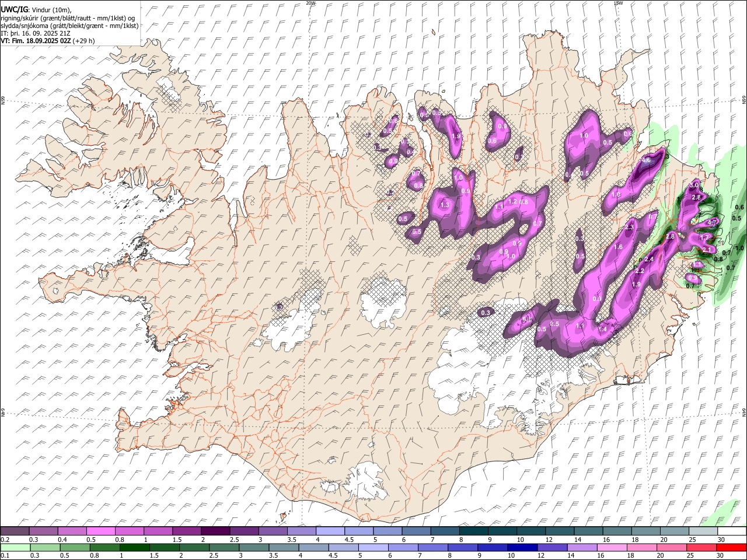747x560 pixels.
Task: Pick the rain scale swatch labelled 20
Action: [671, 548]
